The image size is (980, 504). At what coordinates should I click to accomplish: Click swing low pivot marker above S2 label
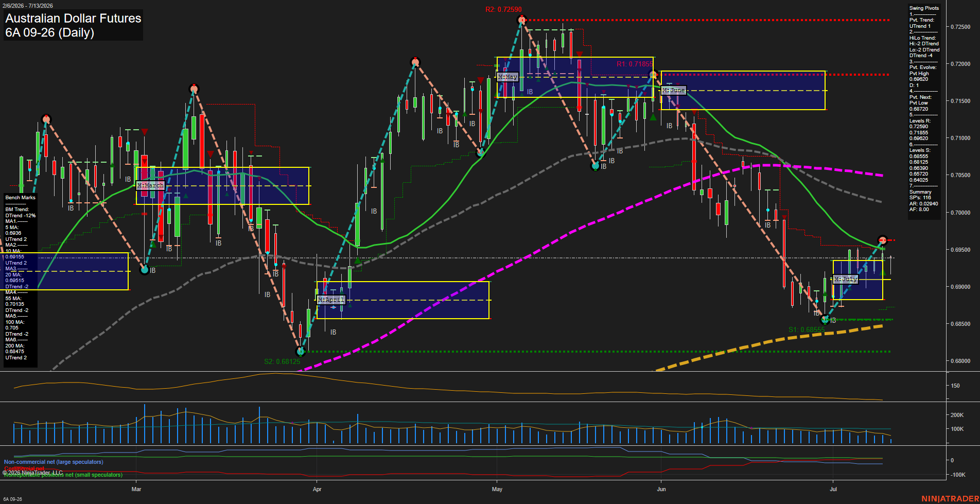click(x=301, y=352)
